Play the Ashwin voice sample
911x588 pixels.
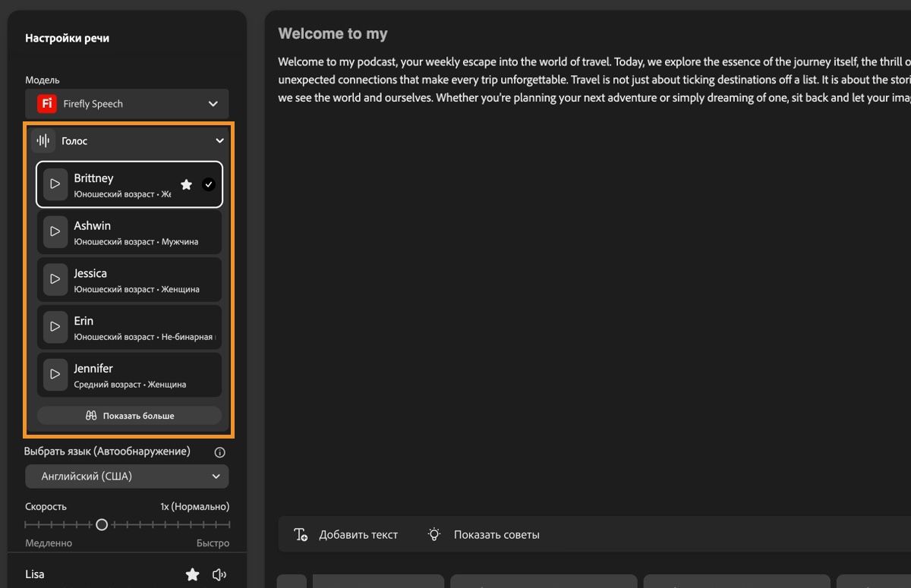tap(55, 231)
